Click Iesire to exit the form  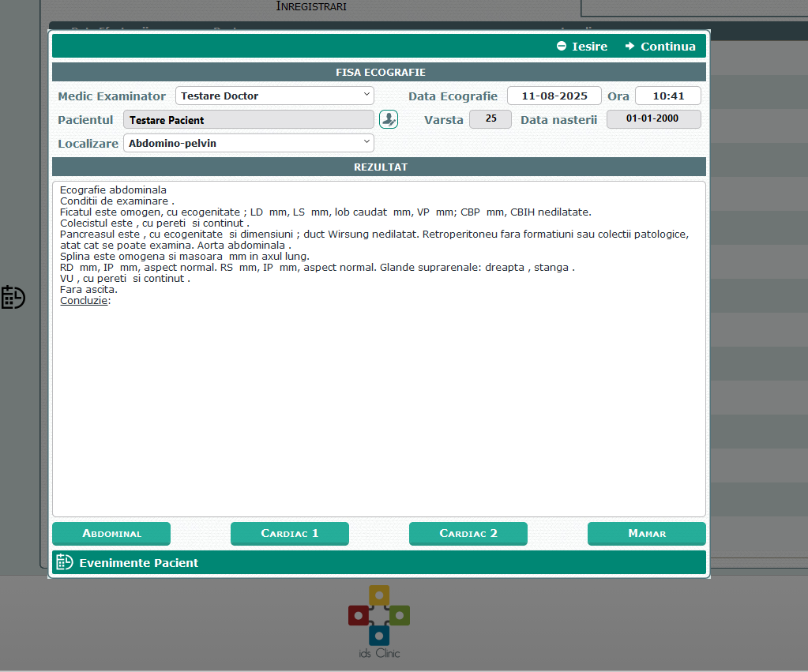pos(582,47)
